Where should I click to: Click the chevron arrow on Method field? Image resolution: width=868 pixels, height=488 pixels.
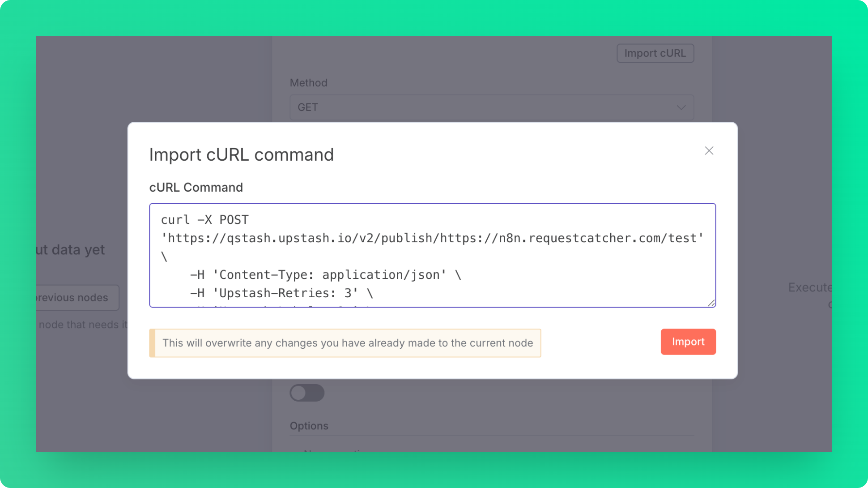point(681,107)
